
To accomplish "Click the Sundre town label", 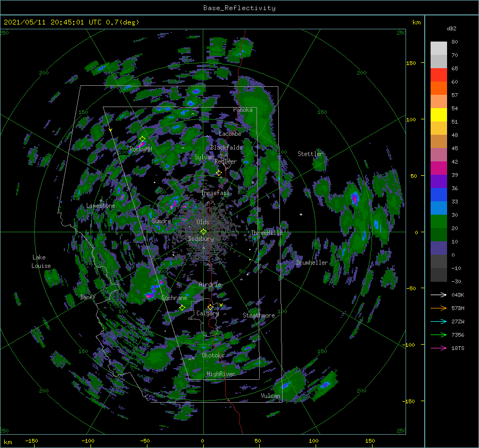I will (161, 221).
